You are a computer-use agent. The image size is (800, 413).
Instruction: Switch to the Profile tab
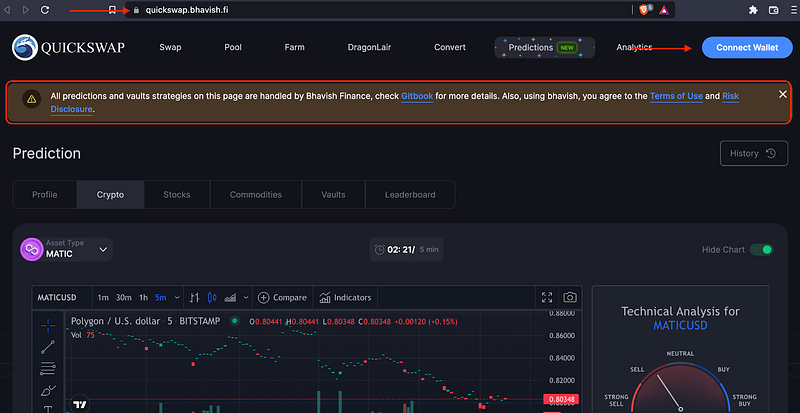[45, 195]
